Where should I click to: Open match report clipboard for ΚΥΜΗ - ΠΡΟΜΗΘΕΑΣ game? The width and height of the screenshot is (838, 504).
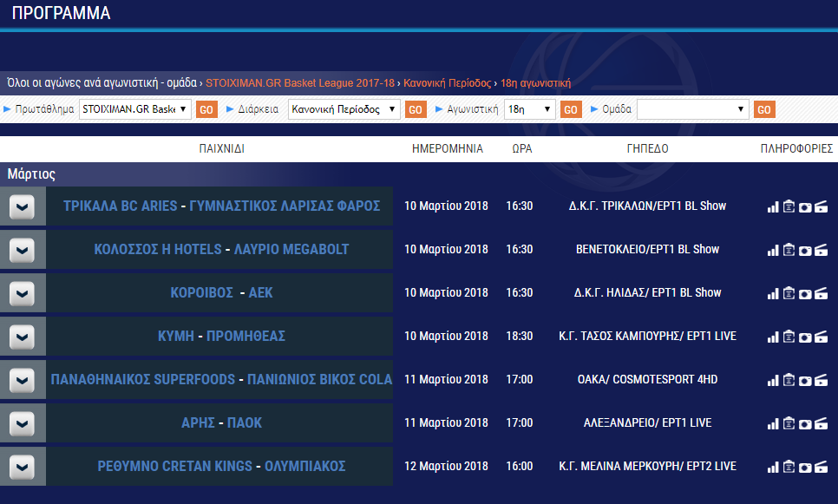click(x=789, y=337)
